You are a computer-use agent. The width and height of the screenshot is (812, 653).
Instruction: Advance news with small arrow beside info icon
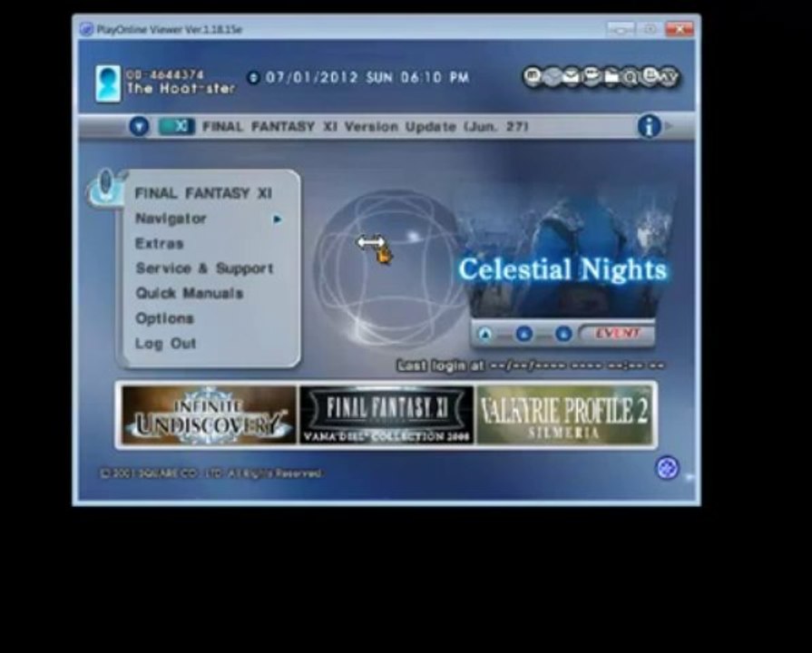[669, 126]
